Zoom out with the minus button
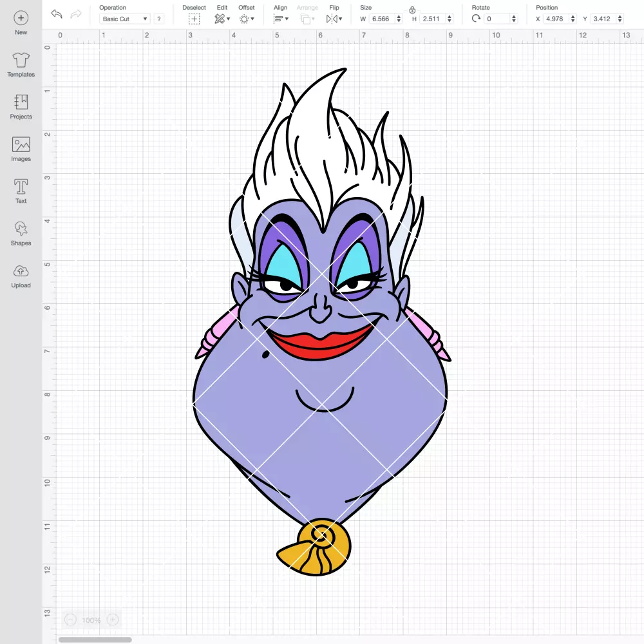 click(x=71, y=620)
